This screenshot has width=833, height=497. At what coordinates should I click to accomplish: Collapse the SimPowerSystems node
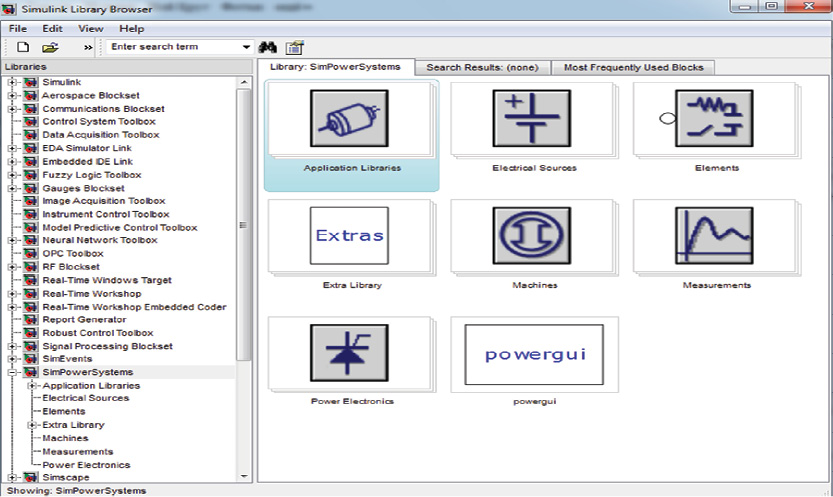[12, 372]
